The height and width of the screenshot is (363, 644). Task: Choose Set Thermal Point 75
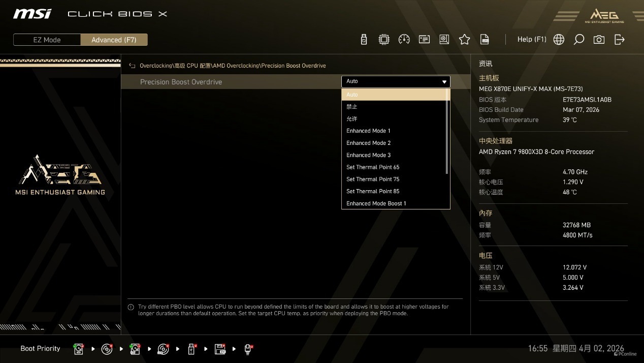point(394,179)
